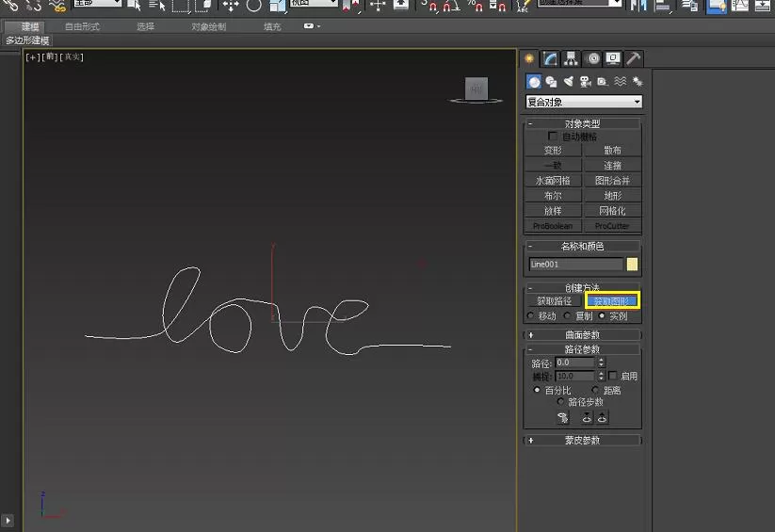Image resolution: width=775 pixels, height=532 pixels.
Task: Open the Motion panel tab
Action: [592, 58]
